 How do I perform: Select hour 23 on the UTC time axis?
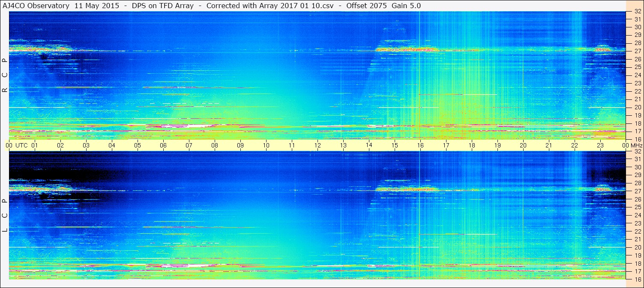(x=600, y=145)
